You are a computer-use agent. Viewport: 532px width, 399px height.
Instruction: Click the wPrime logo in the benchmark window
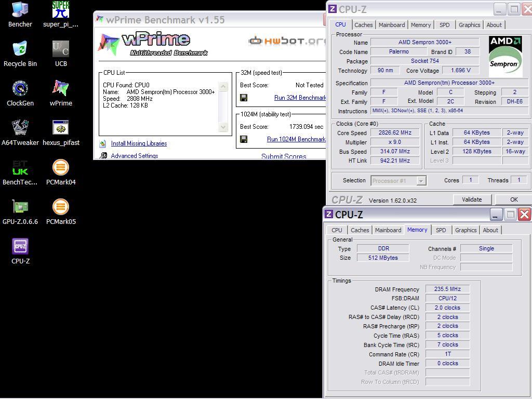click(153, 44)
